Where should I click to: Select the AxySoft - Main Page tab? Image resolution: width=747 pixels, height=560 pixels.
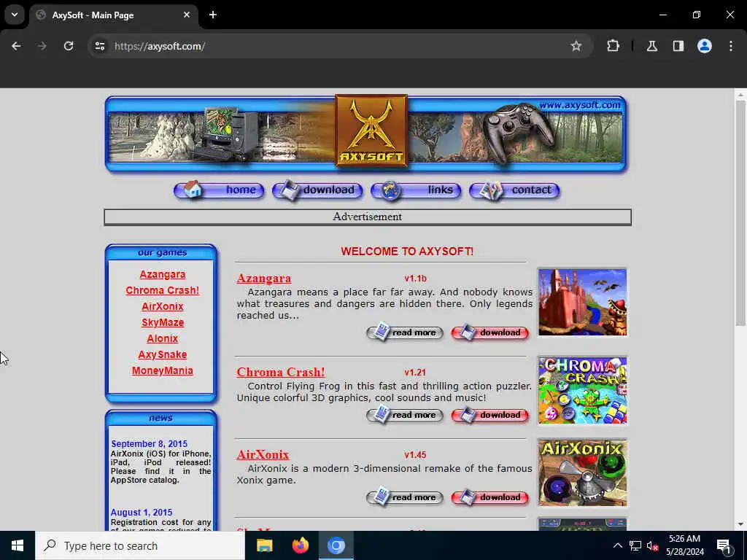113,15
